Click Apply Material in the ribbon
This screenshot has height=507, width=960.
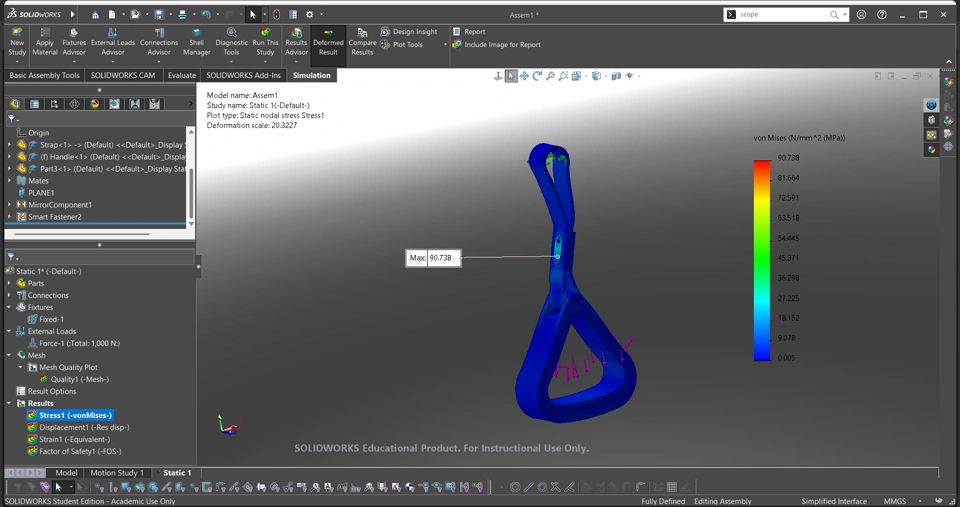tap(45, 42)
